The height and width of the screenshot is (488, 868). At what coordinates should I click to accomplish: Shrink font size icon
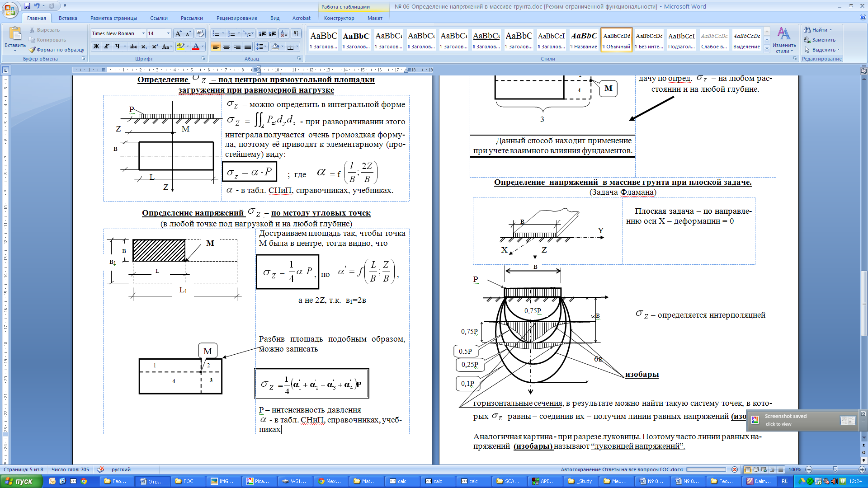pos(188,33)
